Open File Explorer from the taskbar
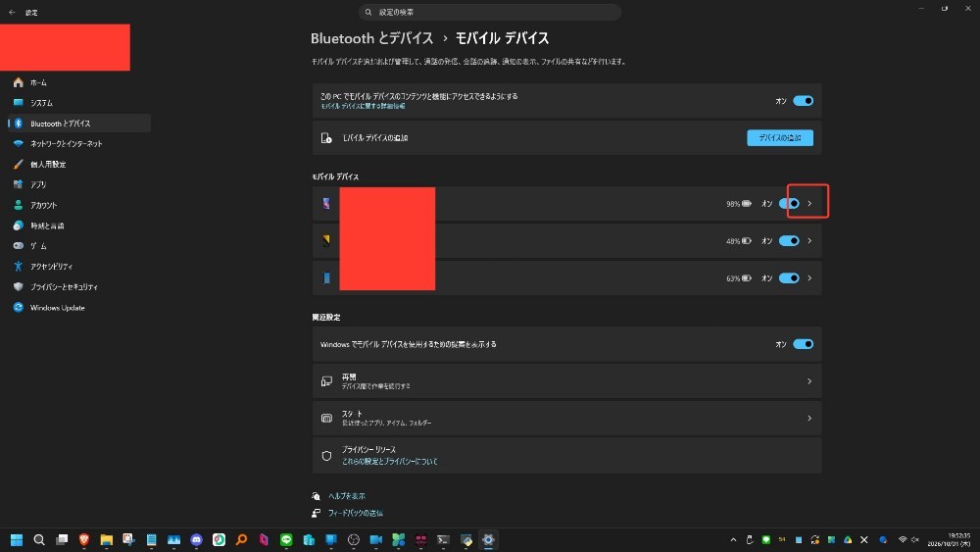980x552 pixels. point(106,539)
